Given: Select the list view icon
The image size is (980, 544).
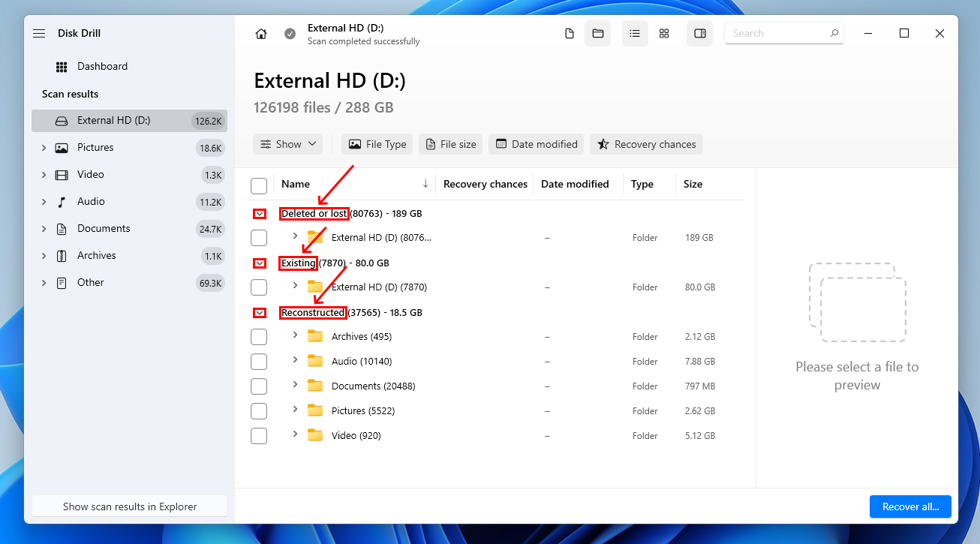Looking at the screenshot, I should (635, 34).
